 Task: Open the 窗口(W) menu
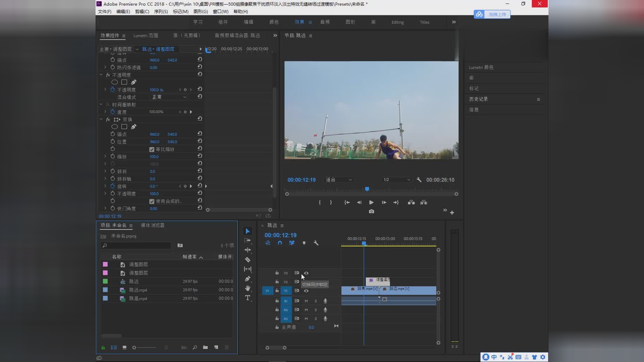click(x=220, y=11)
